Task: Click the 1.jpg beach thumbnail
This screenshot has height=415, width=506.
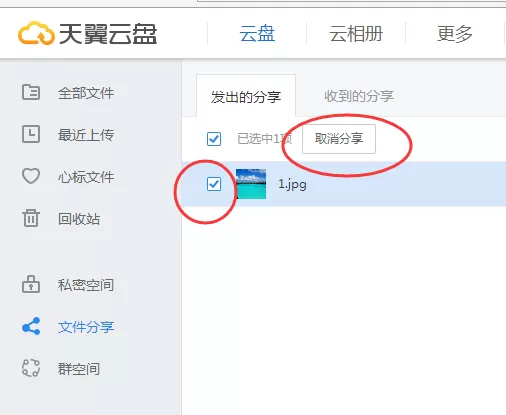Action: [251, 184]
